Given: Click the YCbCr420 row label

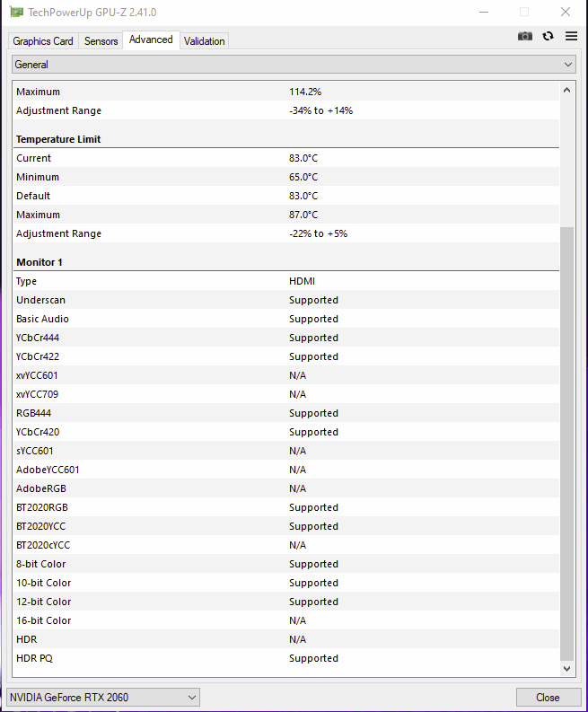Looking at the screenshot, I should tap(38, 432).
